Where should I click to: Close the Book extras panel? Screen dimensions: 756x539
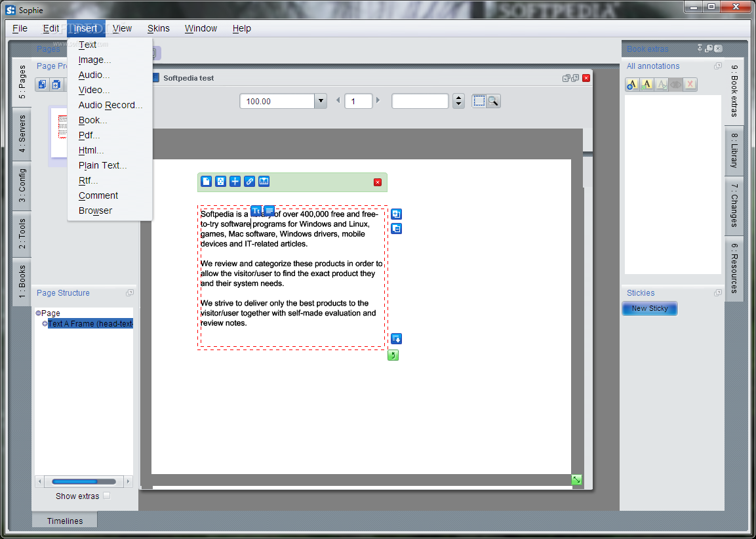click(719, 49)
